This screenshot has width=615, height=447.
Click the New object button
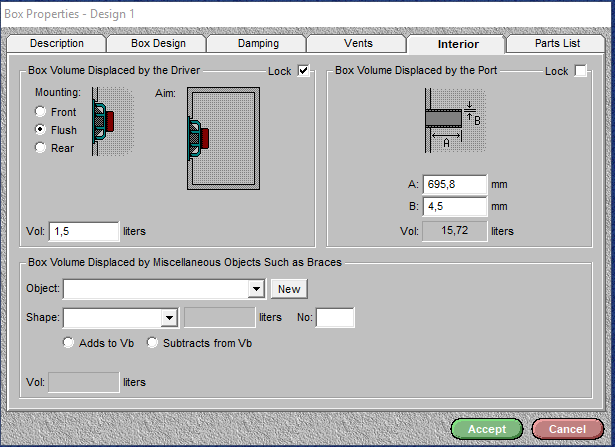[x=289, y=289]
